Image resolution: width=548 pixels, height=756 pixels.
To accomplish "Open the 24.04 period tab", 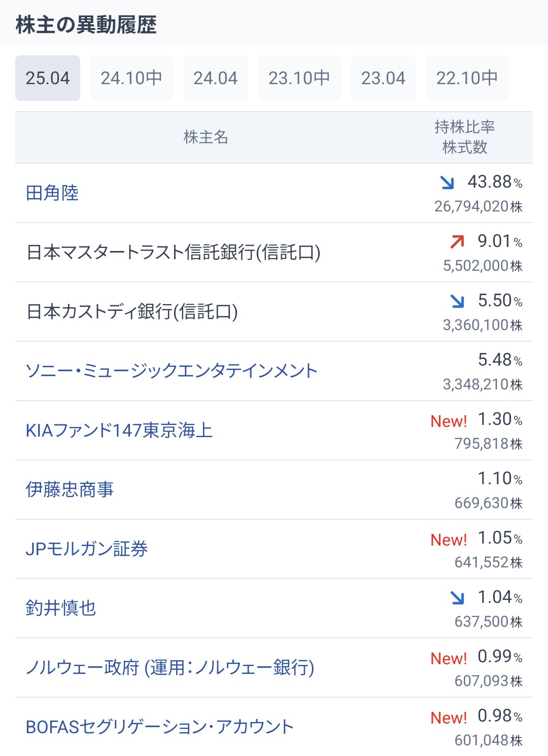I will coord(215,78).
